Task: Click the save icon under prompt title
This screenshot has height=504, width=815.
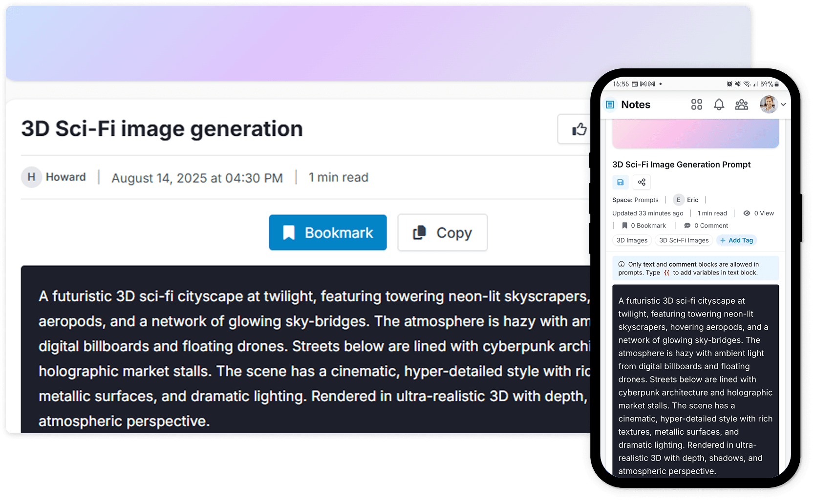Action: click(x=620, y=182)
